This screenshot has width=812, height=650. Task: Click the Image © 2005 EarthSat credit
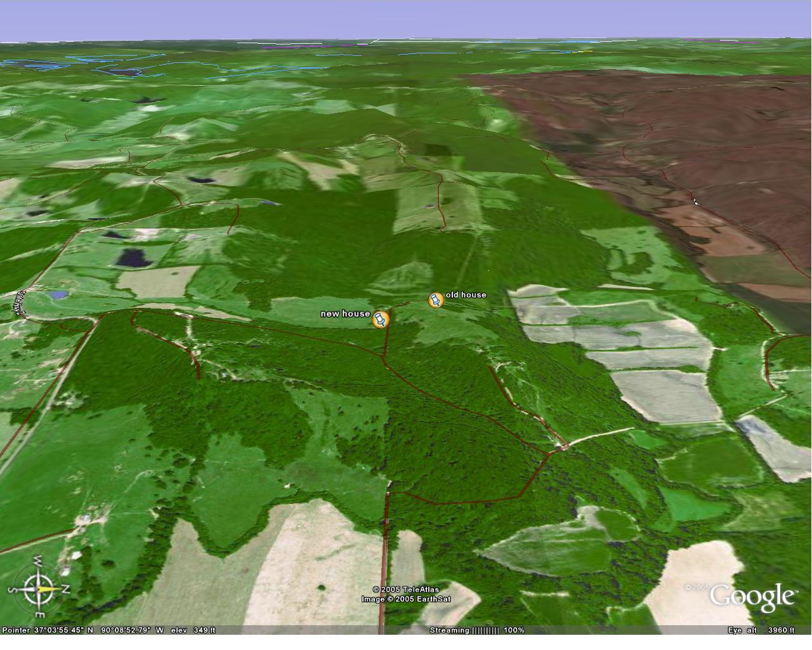pyautogui.click(x=406, y=599)
